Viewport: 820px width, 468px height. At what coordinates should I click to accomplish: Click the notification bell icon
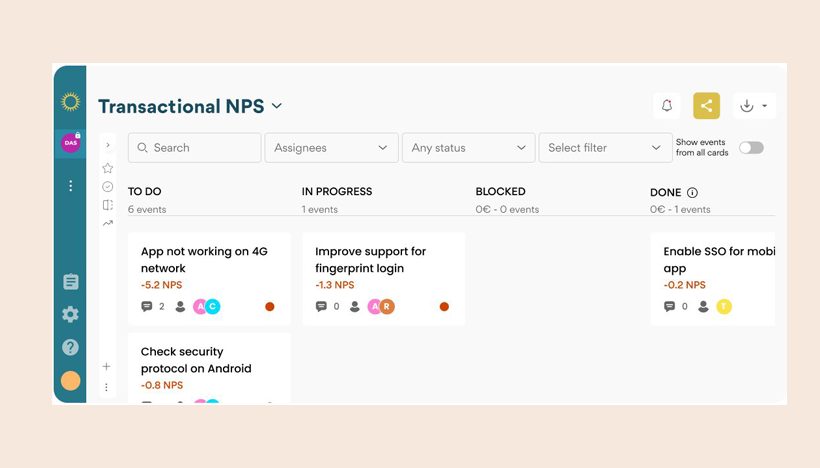click(x=666, y=106)
